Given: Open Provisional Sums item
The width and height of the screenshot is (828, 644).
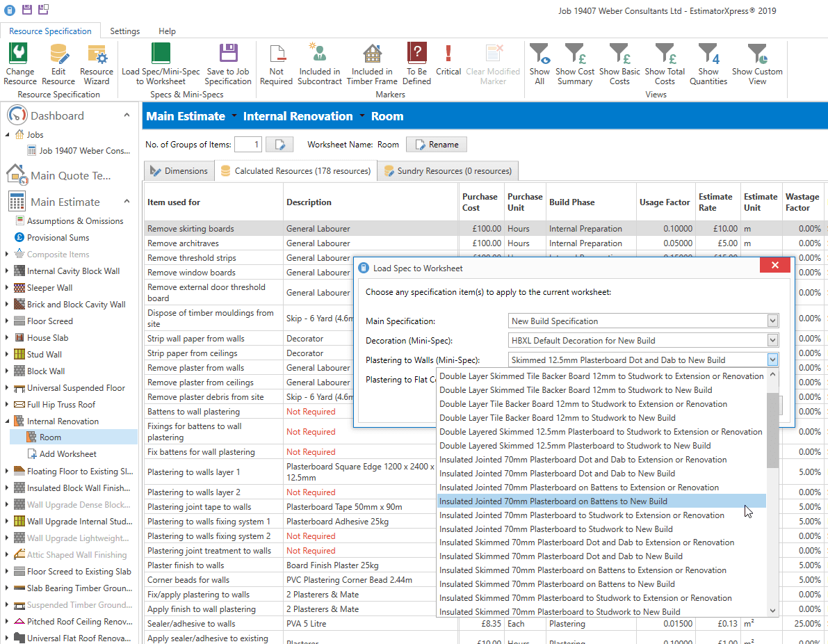Looking at the screenshot, I should point(58,238).
